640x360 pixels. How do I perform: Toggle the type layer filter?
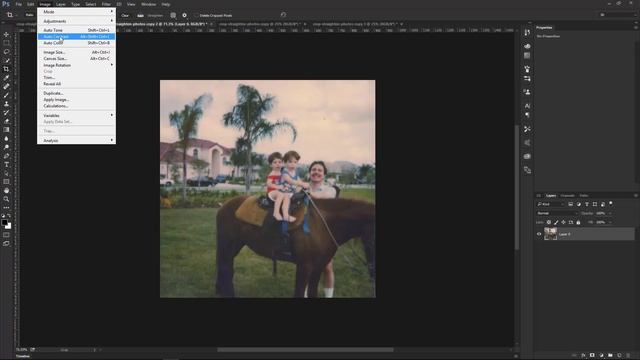(x=587, y=204)
